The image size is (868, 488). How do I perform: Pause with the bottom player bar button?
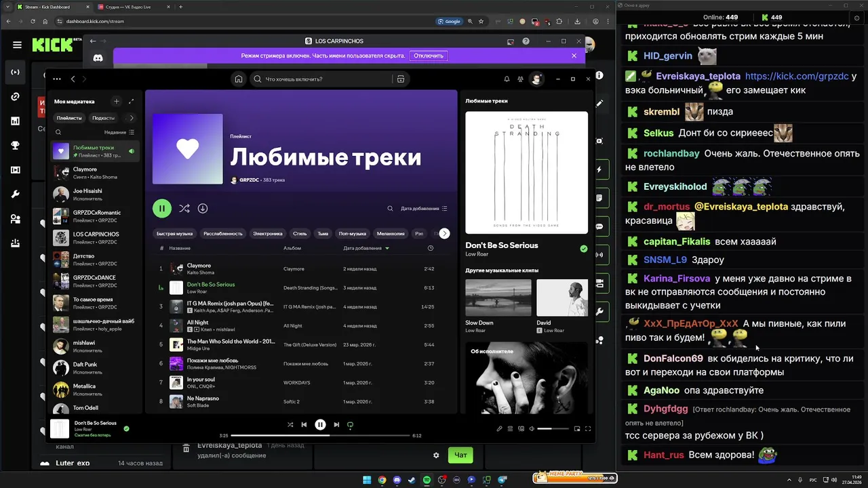(320, 425)
